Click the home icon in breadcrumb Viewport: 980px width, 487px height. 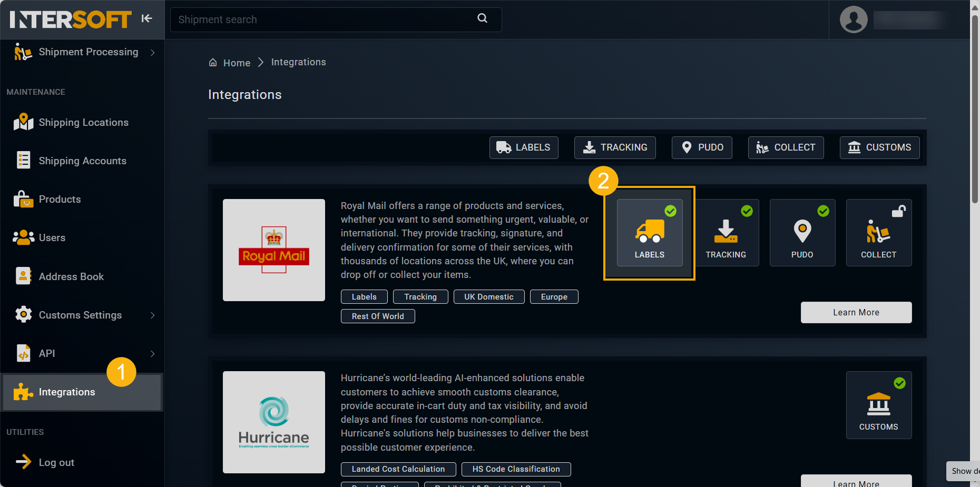(x=213, y=63)
